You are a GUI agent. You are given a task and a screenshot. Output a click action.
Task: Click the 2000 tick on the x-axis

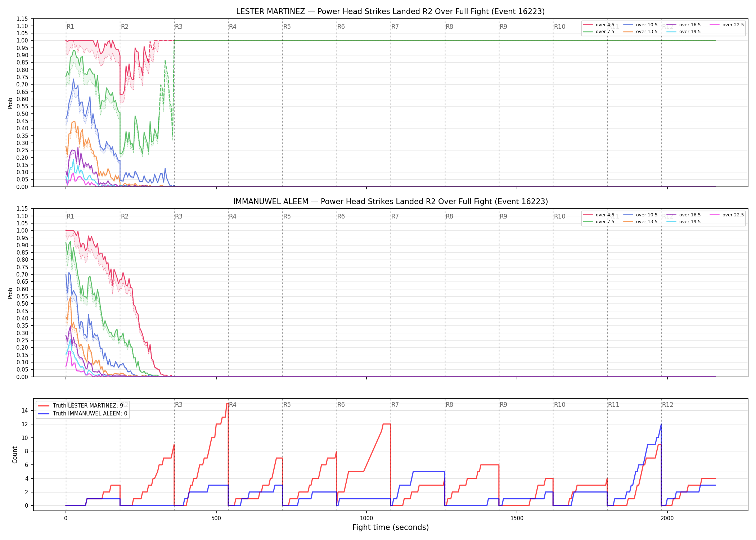click(x=667, y=518)
